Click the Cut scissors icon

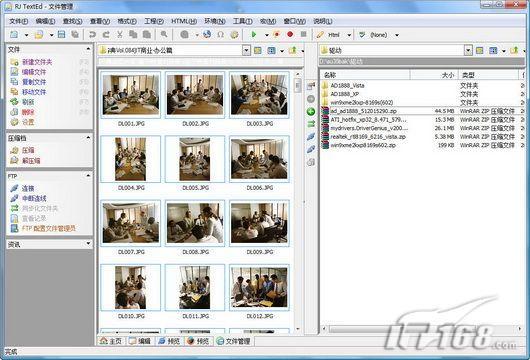click(120, 34)
